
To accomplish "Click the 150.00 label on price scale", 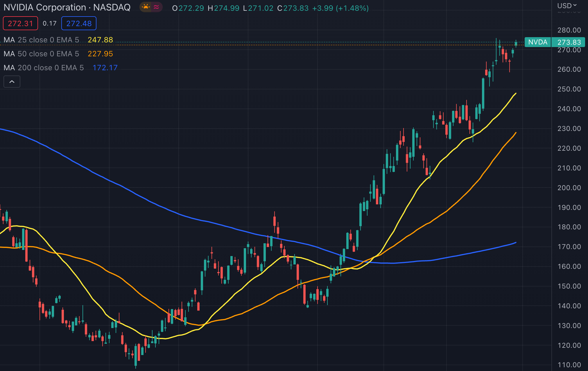I will [x=569, y=286].
